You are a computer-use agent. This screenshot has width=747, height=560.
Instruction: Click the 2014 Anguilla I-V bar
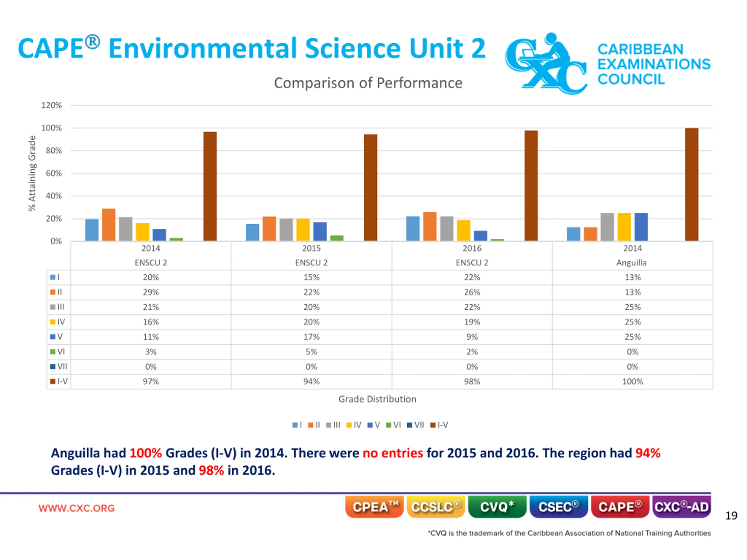[x=691, y=184]
